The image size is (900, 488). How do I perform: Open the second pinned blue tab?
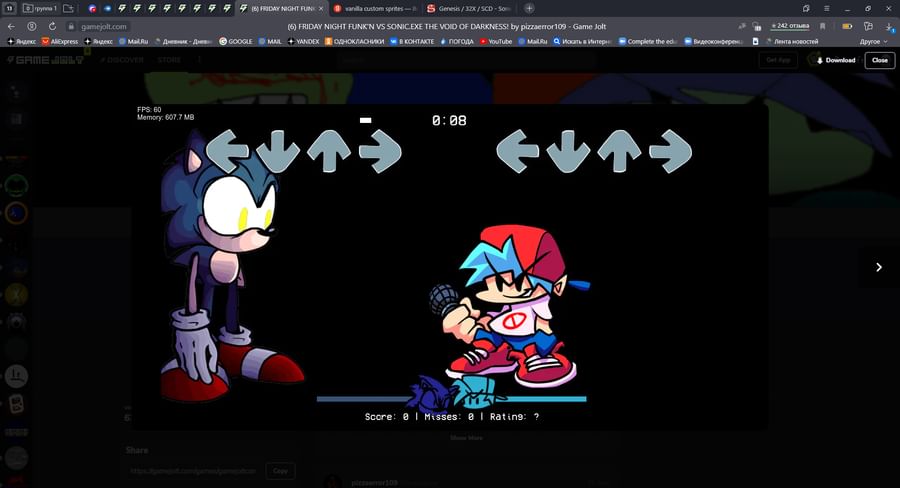107,9
